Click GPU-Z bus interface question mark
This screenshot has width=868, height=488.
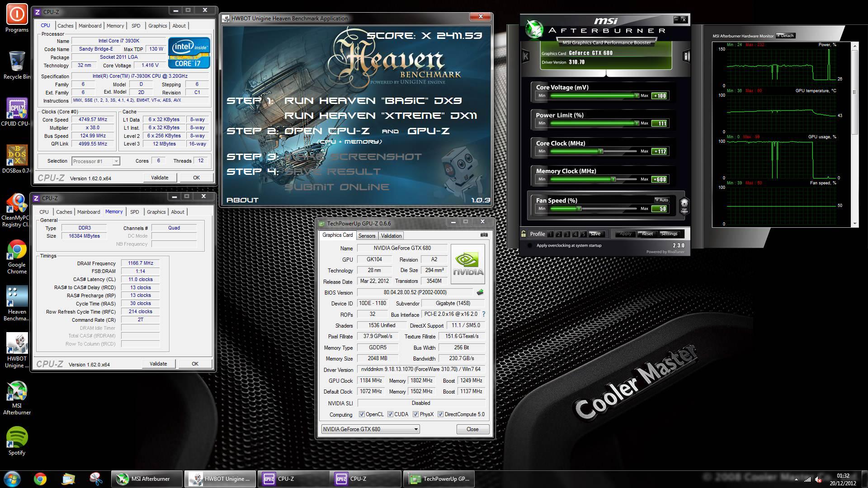pyautogui.click(x=483, y=314)
